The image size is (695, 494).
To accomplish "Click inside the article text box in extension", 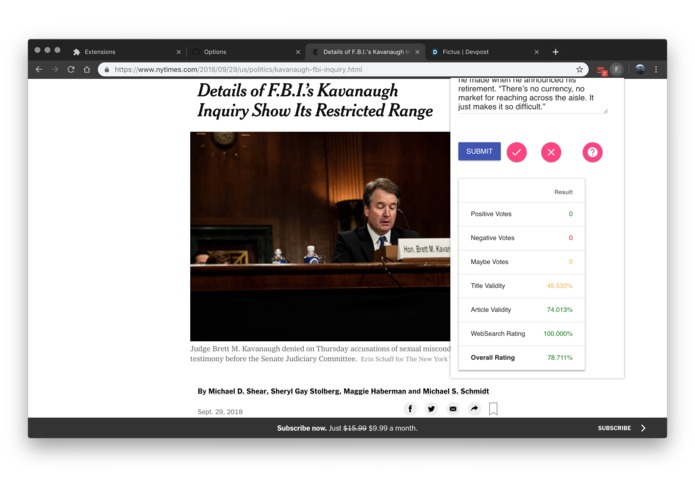I will (532, 96).
